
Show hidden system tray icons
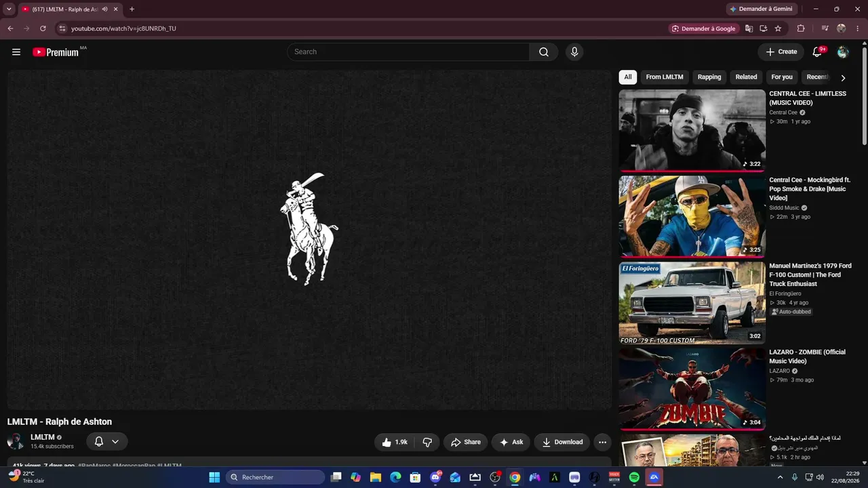(x=780, y=477)
